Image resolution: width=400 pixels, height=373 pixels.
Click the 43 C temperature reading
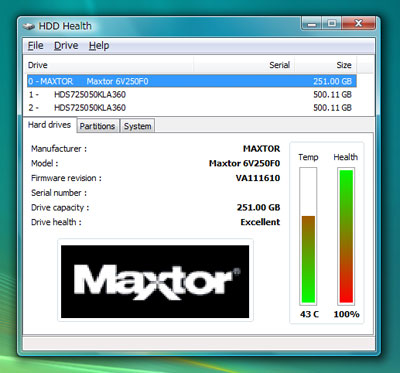(309, 314)
